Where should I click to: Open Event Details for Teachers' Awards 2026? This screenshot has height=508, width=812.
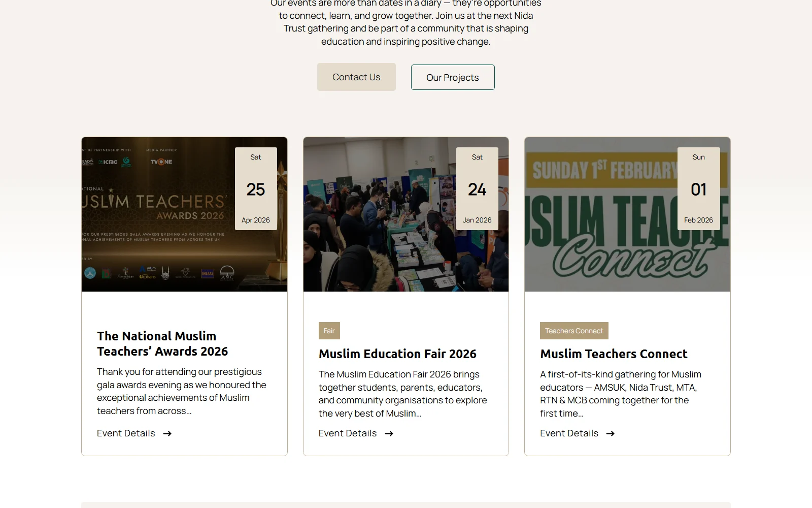[134, 433]
